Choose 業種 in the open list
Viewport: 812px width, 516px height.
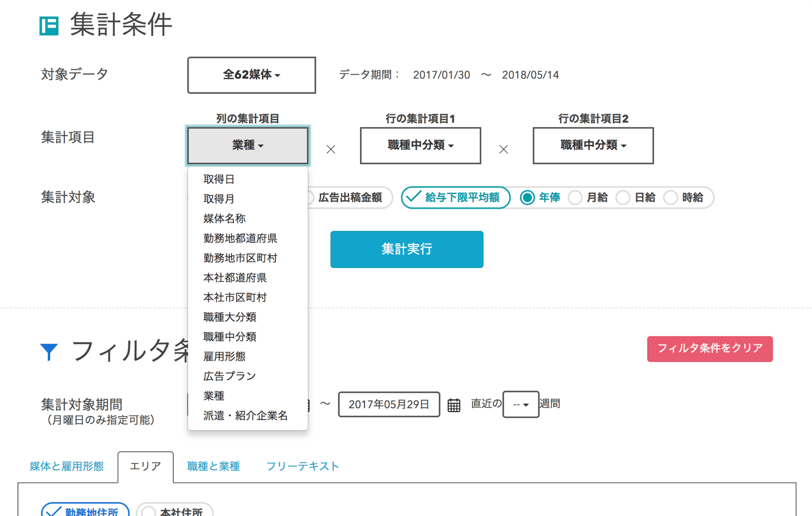[x=248, y=396]
